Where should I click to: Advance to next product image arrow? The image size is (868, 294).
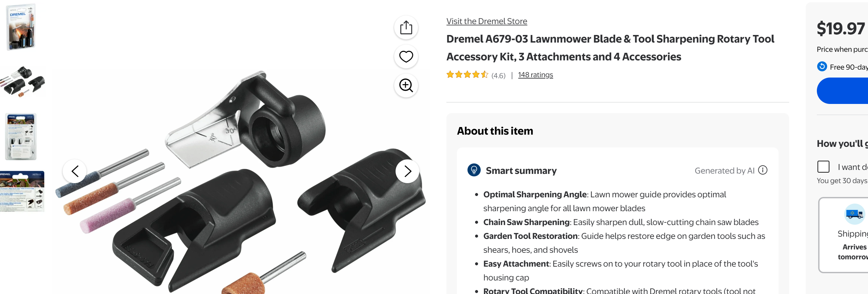pos(407,171)
